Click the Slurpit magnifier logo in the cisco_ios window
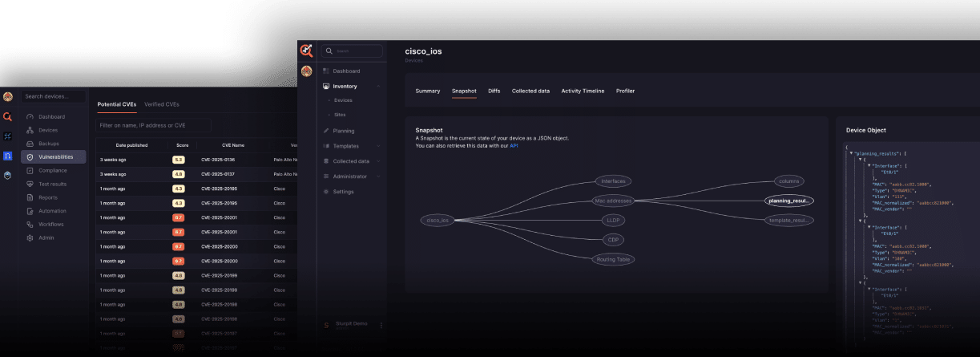Image resolution: width=980 pixels, height=357 pixels. (x=306, y=51)
